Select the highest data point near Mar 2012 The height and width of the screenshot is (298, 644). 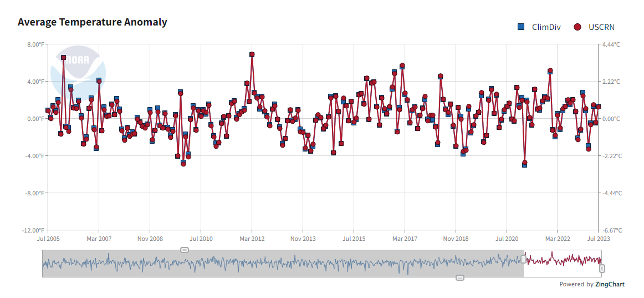(x=252, y=54)
